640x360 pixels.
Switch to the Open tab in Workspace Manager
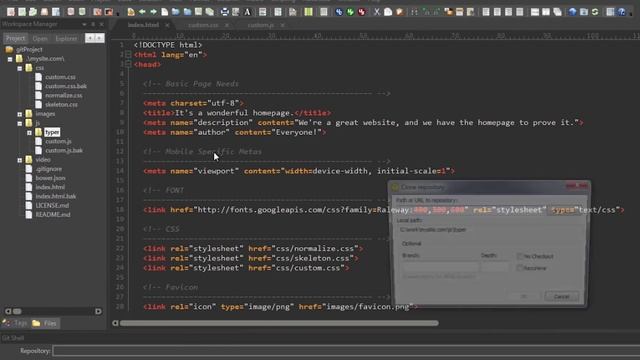click(40, 38)
